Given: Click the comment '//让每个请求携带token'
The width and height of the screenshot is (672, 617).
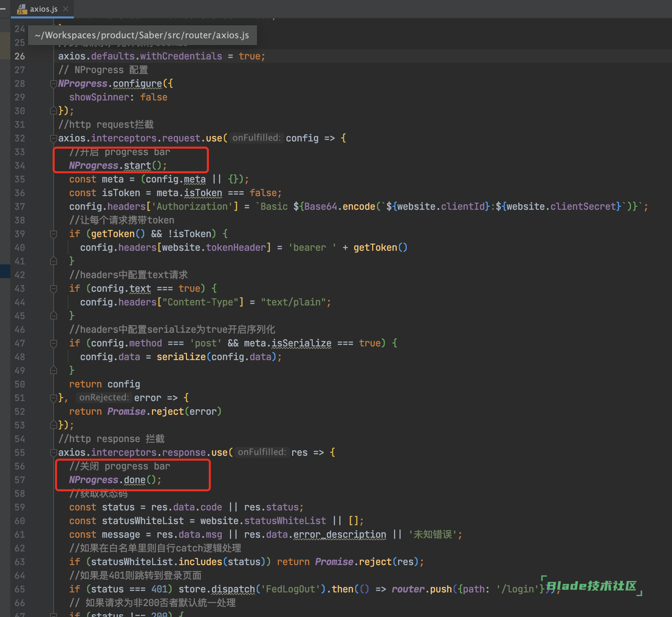Looking at the screenshot, I should pyautogui.click(x=122, y=220).
